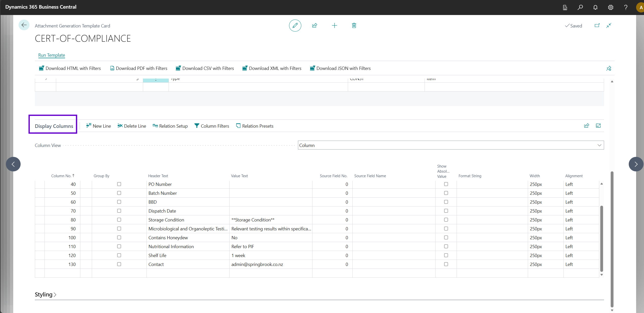Toggle Group By for Dispatch Date row
This screenshot has width=644, height=313.
pos(119,211)
